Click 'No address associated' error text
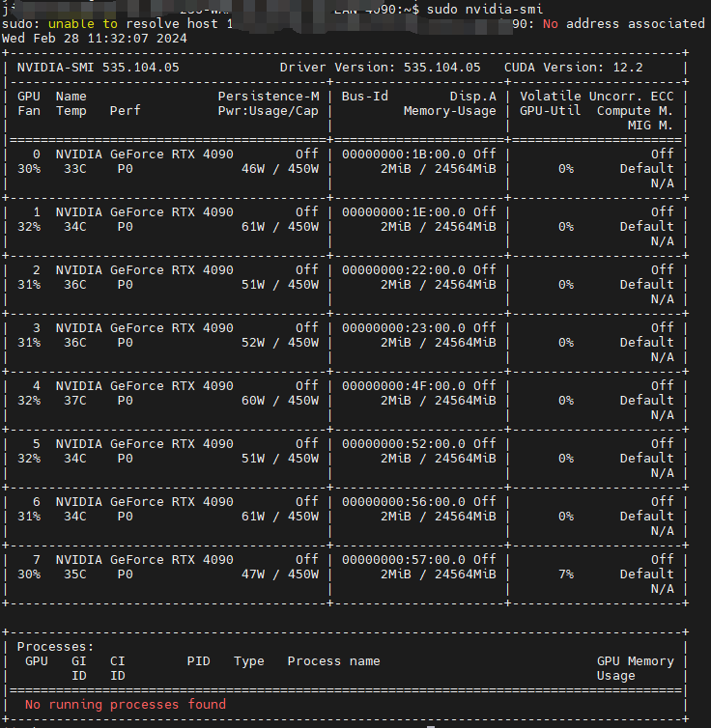This screenshot has height=728, width=711. (x=624, y=24)
